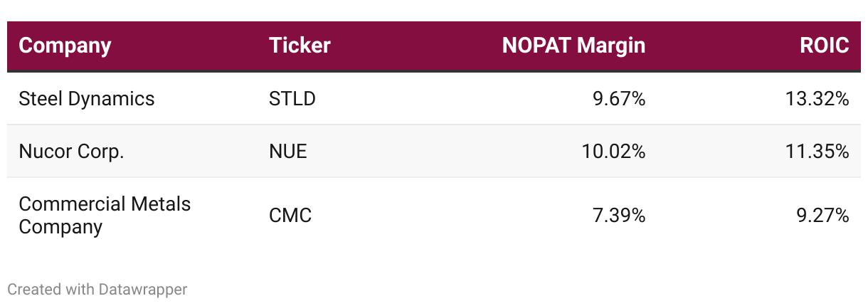Click the word Datawrapper in footer
The height and width of the screenshot is (306, 868).
point(143,290)
